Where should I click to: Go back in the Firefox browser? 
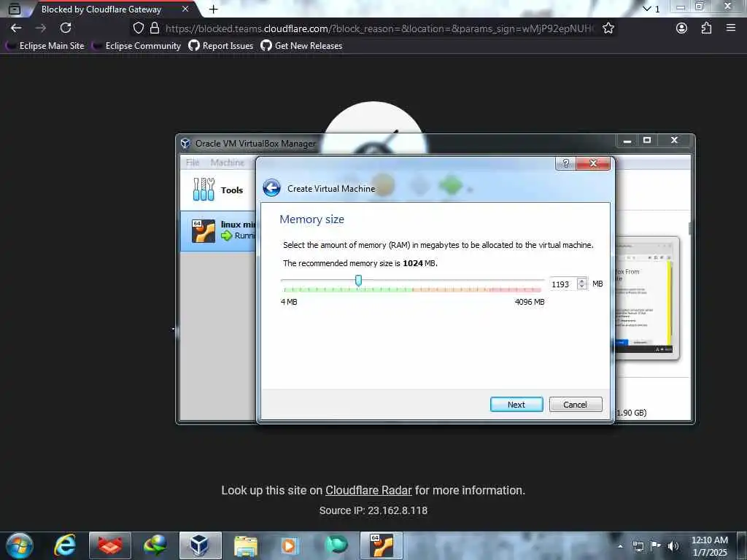coord(16,28)
